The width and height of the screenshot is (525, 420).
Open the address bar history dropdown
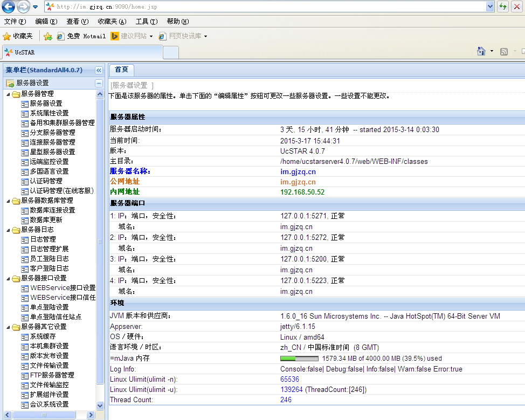click(x=490, y=6)
